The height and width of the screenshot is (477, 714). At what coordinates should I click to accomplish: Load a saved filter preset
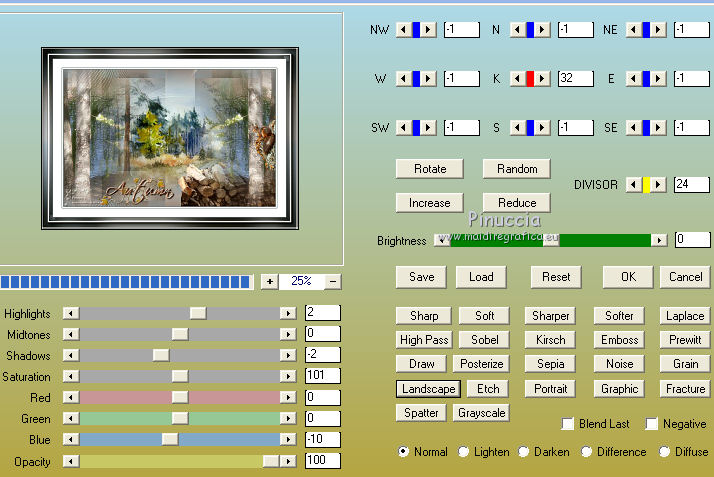[x=481, y=277]
